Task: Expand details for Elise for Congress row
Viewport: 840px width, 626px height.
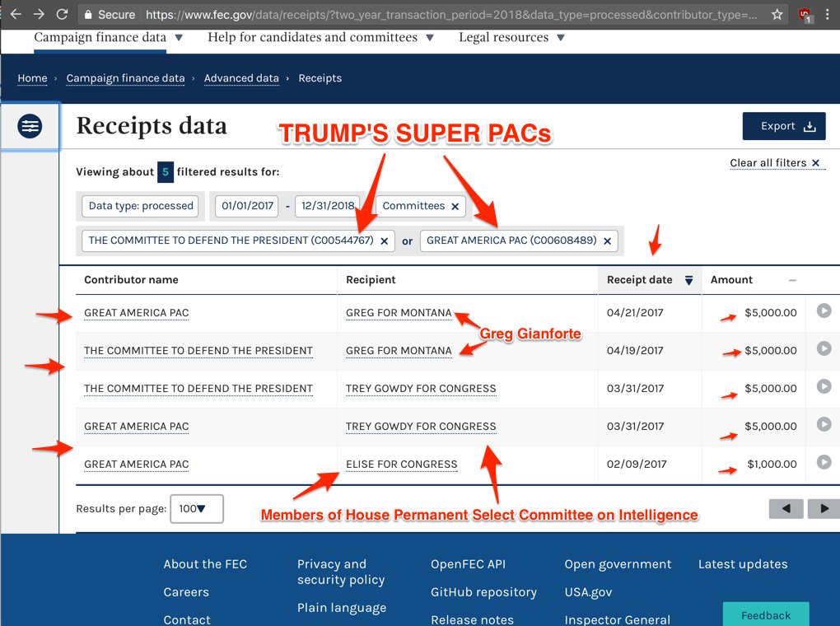Action: click(x=824, y=461)
